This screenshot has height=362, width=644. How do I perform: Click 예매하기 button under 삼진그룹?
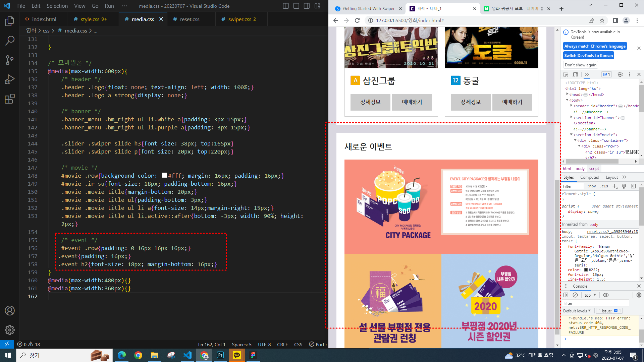point(412,102)
